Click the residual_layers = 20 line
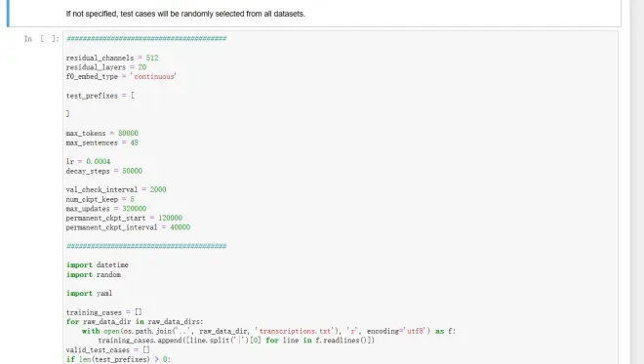 (x=106, y=67)
